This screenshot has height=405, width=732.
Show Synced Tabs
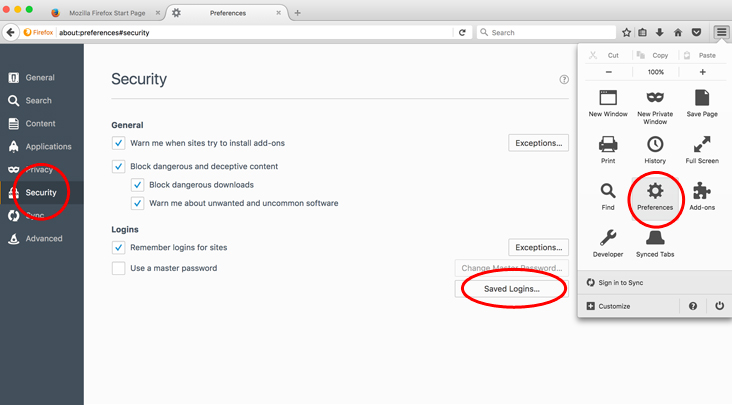(x=655, y=241)
